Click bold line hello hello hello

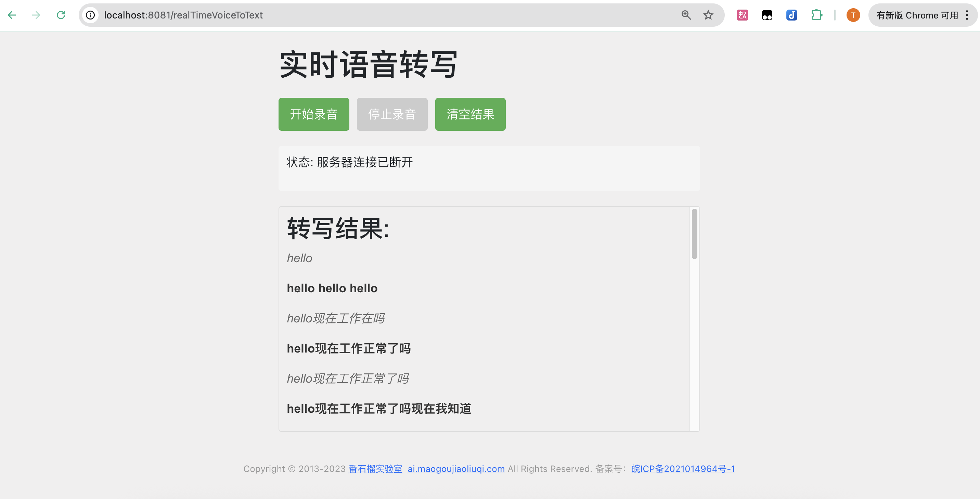click(x=332, y=288)
